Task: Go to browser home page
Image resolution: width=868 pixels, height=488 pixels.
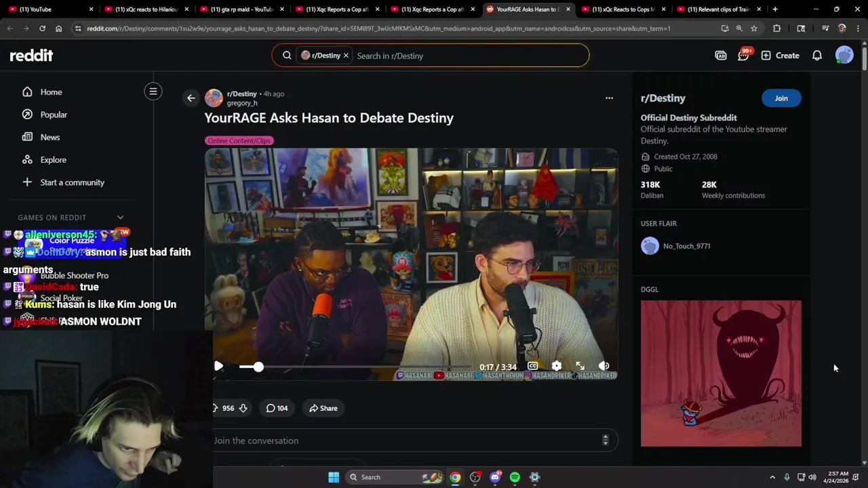Action: tap(58, 28)
